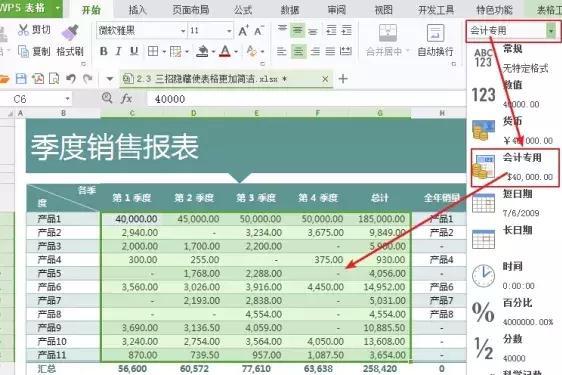
Task: Close the xlsx document tab
Action: [x=325, y=79]
